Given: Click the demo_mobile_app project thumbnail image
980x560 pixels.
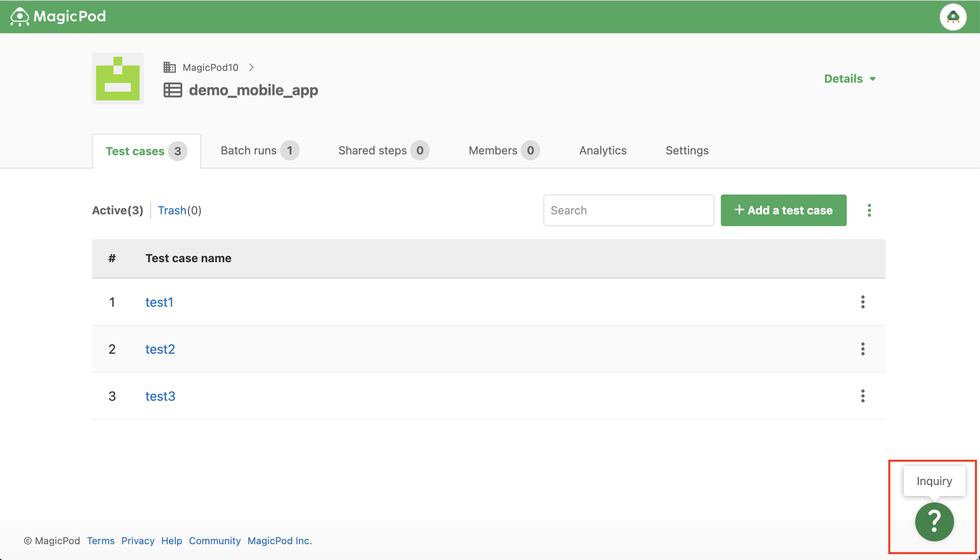Looking at the screenshot, I should click(118, 79).
